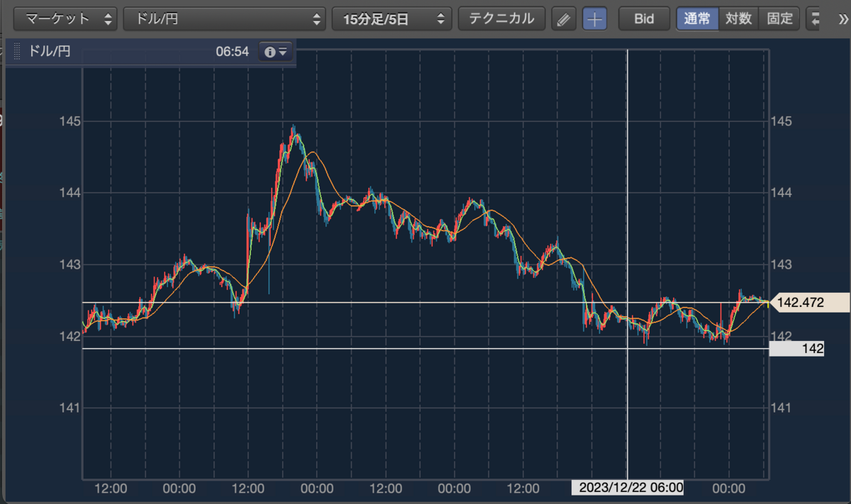Click the 142 horizontal line price label
Viewport: 851px width, 504px height.
click(796, 349)
